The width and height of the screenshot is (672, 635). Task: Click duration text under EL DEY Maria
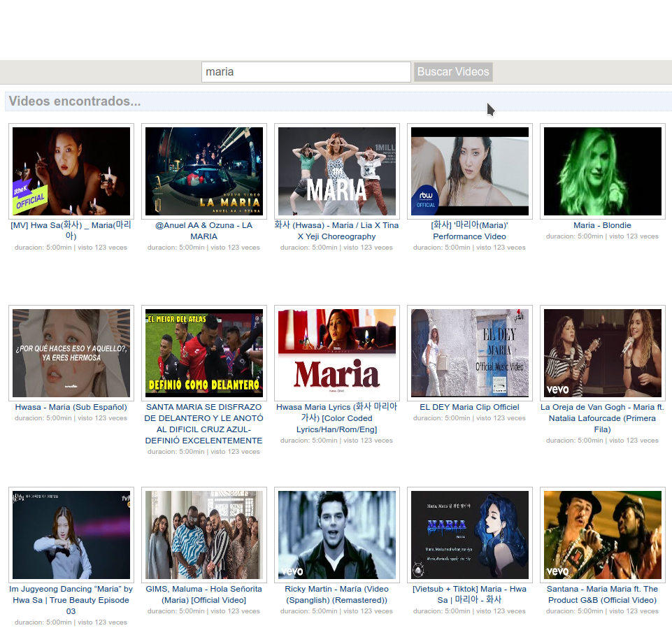470,418
